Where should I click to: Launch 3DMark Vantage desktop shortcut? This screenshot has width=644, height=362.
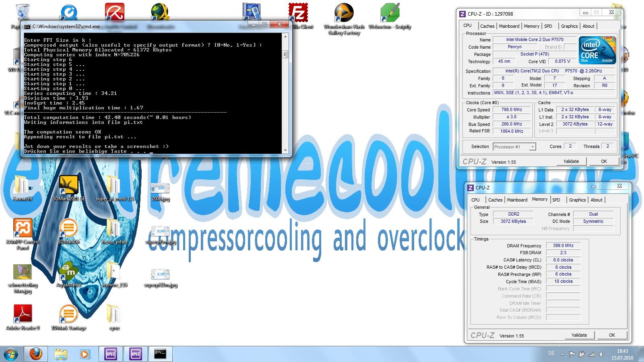(68, 317)
